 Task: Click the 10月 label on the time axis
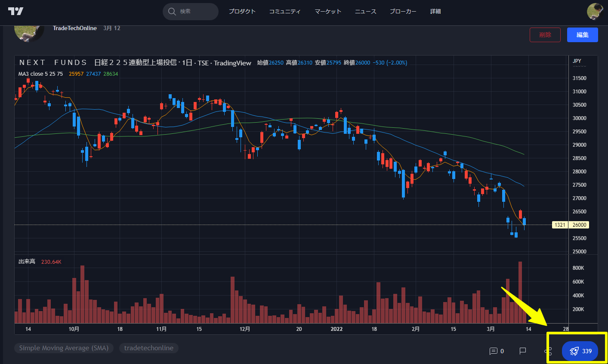[x=74, y=329]
